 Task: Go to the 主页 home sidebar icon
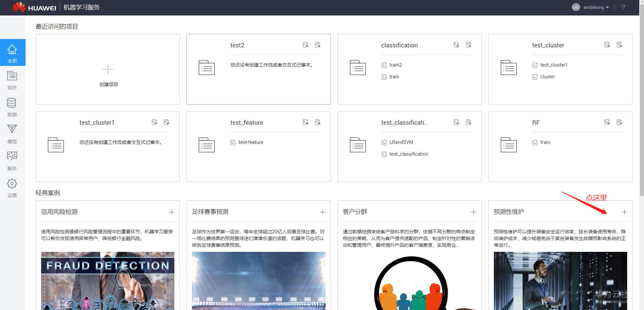tap(12, 52)
